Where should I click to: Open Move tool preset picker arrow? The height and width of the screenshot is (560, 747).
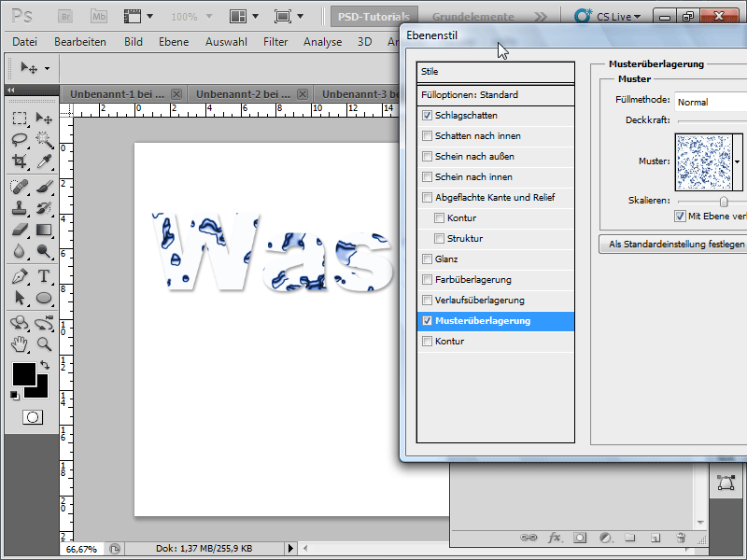pyautogui.click(x=48, y=68)
